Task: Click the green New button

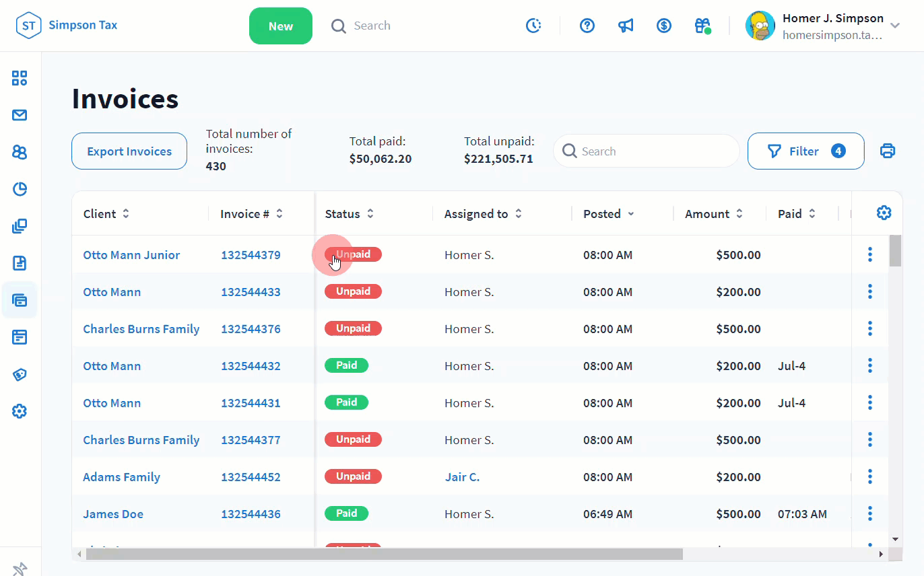Action: (x=281, y=26)
